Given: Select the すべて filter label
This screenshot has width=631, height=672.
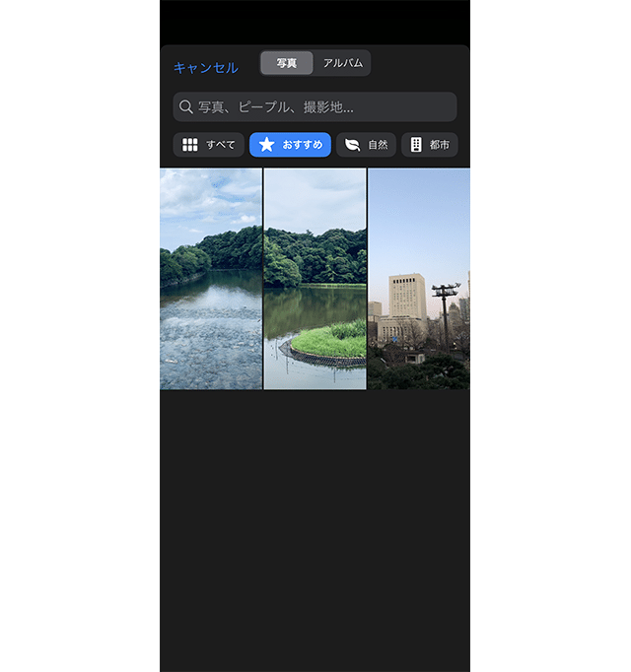Looking at the screenshot, I should 221,145.
